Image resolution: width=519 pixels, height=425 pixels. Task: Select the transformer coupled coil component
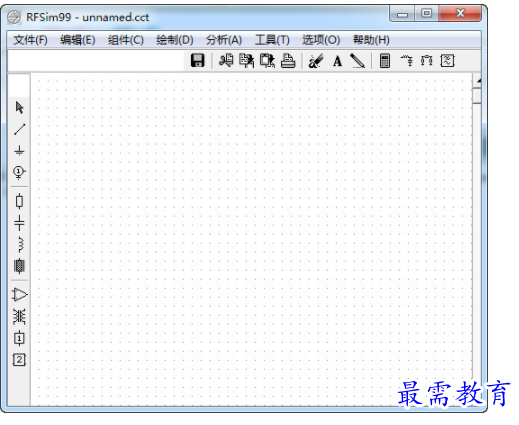click(x=19, y=316)
